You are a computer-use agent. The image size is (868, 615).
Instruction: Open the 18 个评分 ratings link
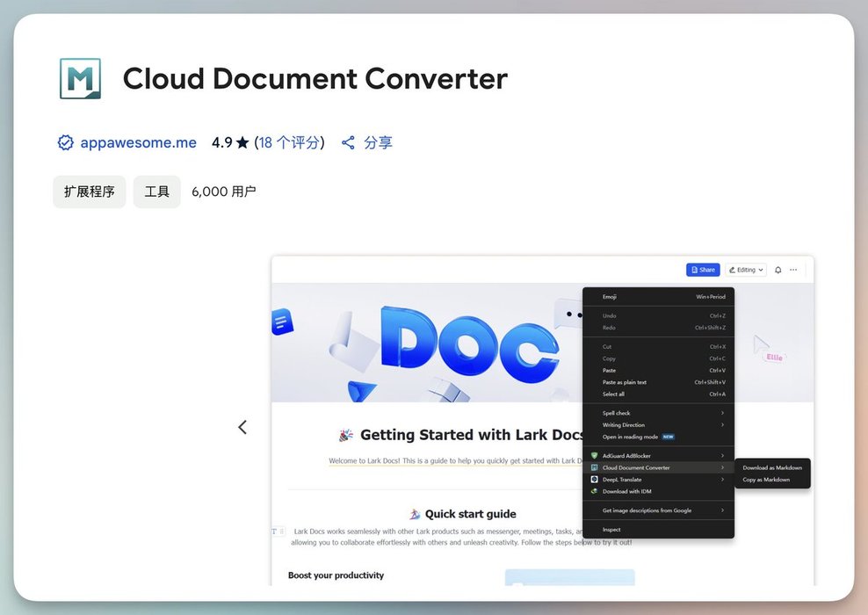point(289,143)
